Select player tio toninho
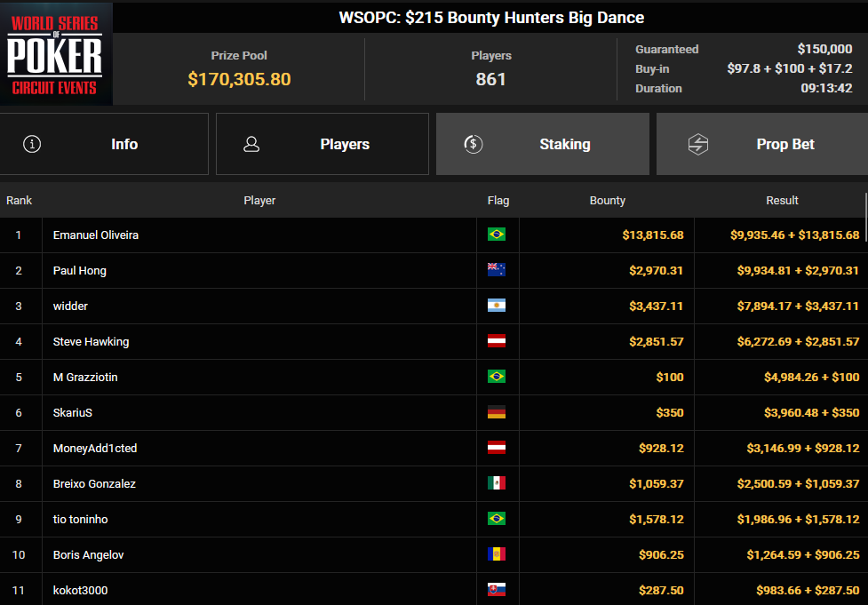This screenshot has height=605, width=868. [80, 519]
